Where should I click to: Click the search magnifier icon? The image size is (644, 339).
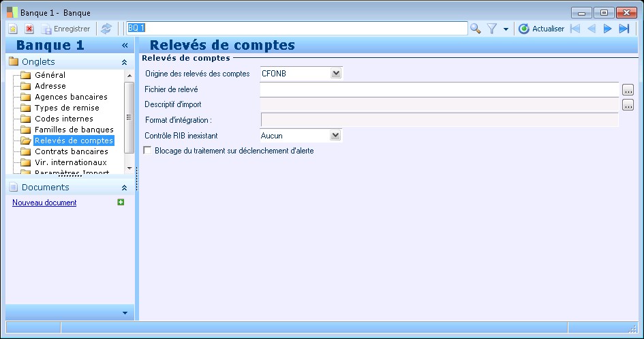click(x=475, y=29)
